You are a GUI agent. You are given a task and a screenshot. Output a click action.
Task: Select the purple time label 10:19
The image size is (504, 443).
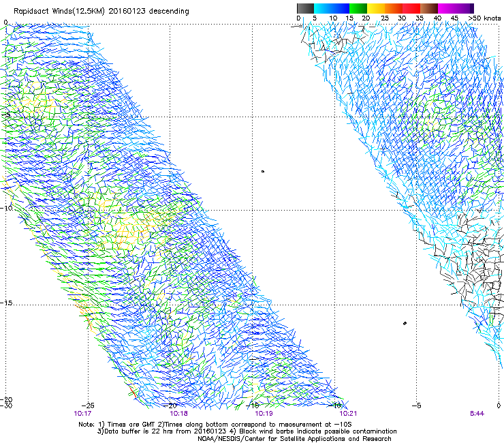(x=264, y=414)
